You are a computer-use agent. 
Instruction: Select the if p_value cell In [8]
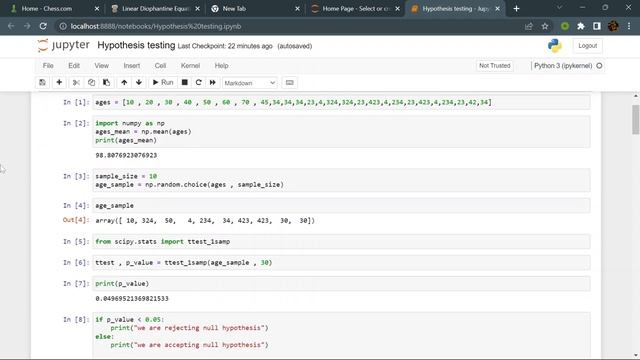tap(341, 336)
